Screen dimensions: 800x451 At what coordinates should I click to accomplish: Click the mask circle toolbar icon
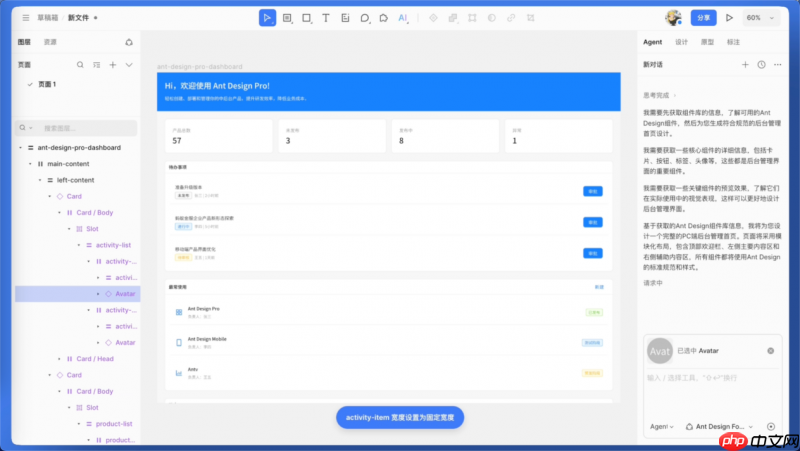492,18
